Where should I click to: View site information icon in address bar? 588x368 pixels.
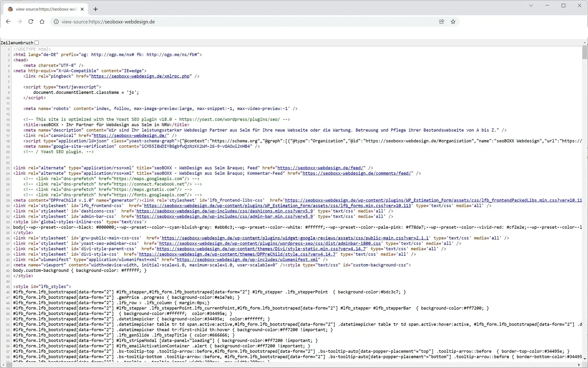56,22
